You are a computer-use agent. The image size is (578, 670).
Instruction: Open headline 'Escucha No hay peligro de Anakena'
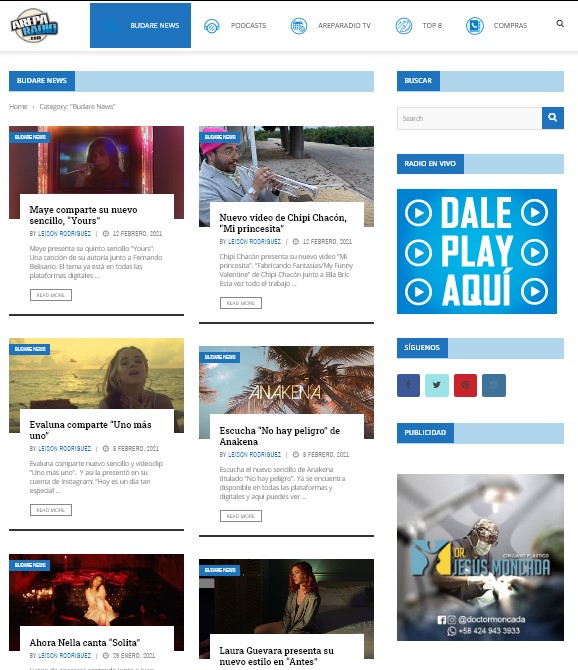point(280,436)
